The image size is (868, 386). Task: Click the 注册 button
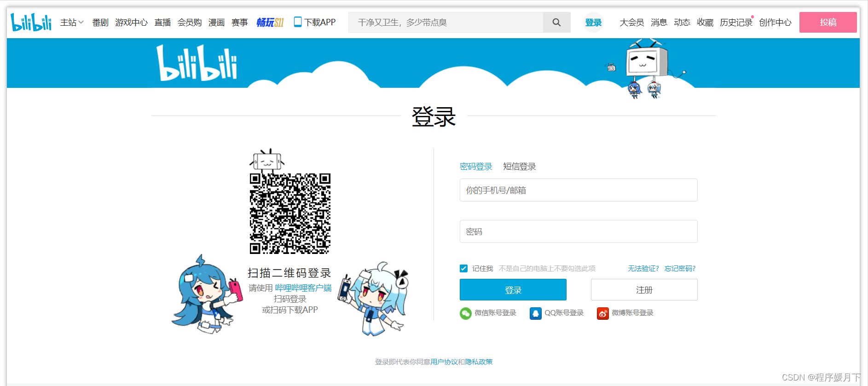[x=644, y=290]
